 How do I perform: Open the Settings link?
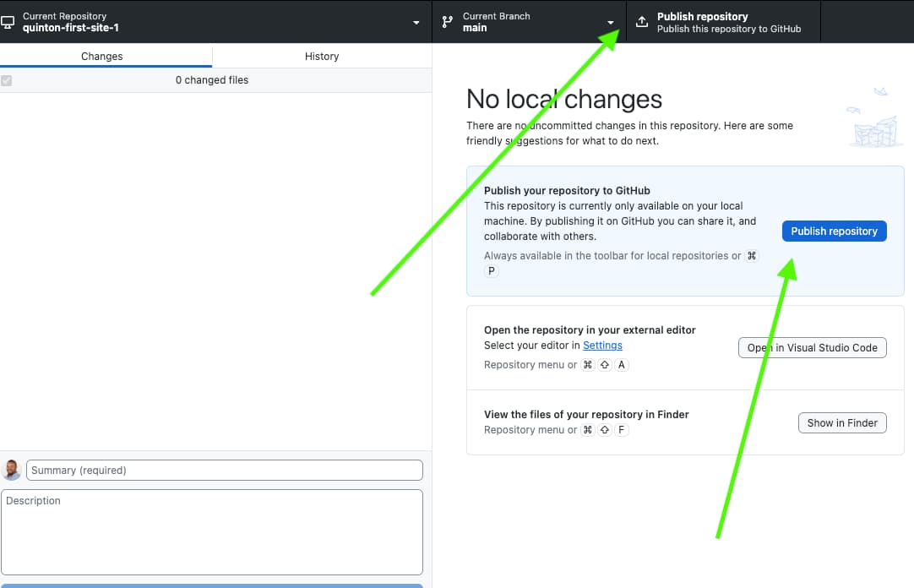tap(602, 345)
